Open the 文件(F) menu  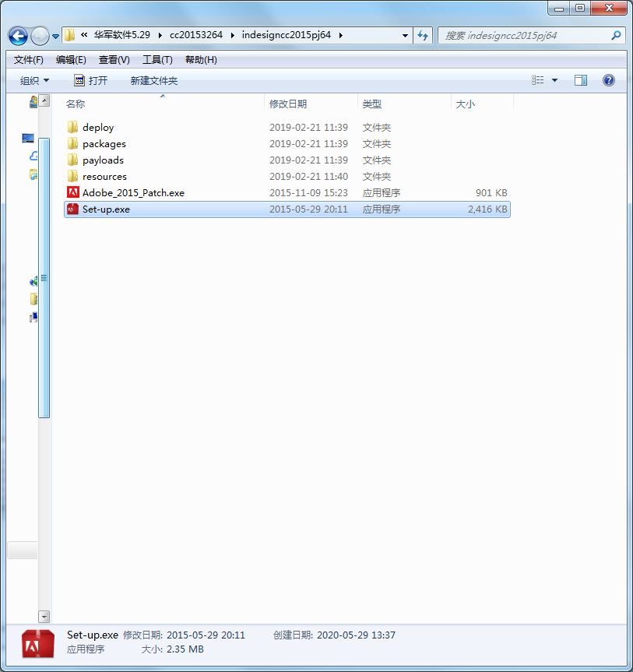click(29, 60)
